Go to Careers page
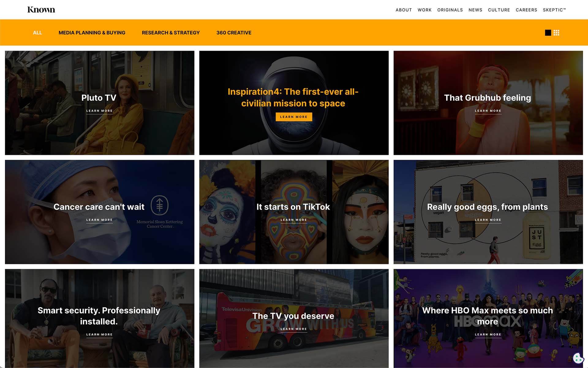The image size is (588, 368). click(x=526, y=10)
